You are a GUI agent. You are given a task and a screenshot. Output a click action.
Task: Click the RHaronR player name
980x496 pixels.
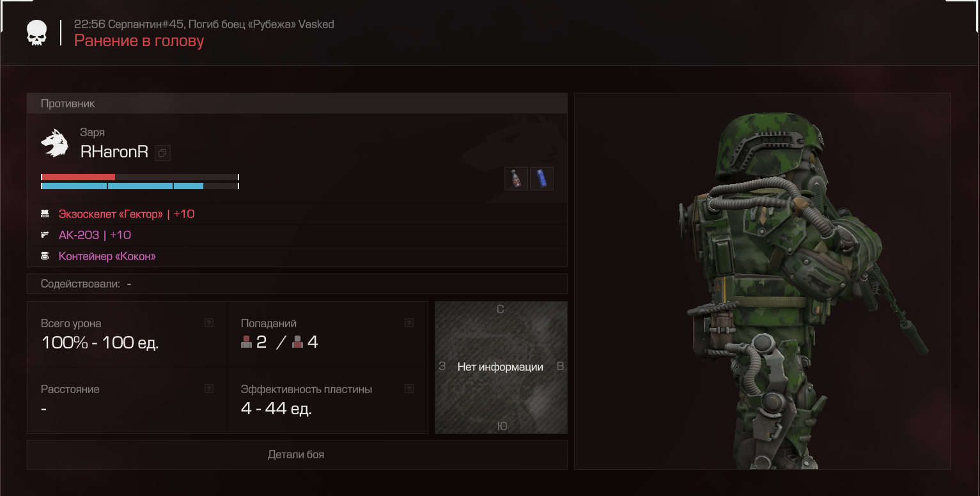pos(114,152)
